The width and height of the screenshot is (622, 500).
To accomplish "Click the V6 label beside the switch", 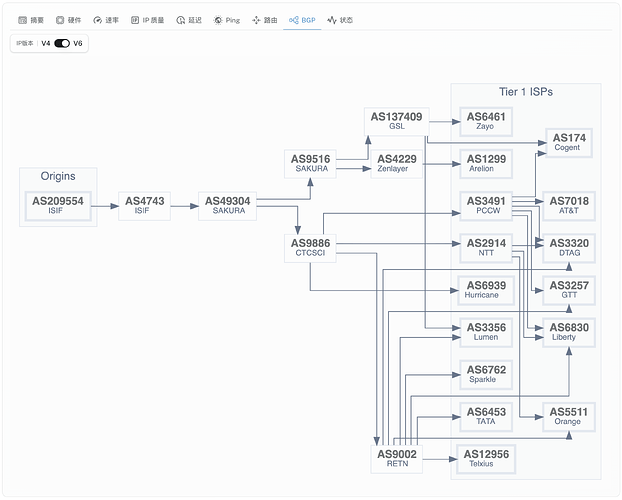I will click(x=78, y=43).
